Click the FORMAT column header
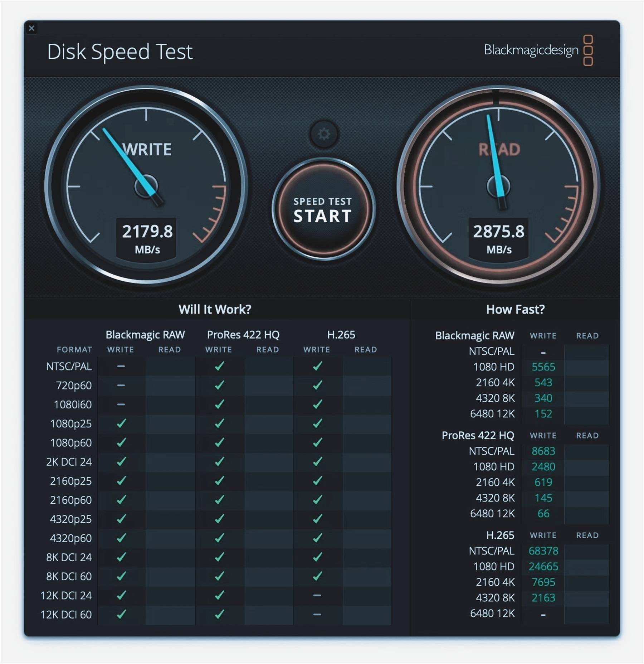This screenshot has width=644, height=664. pyautogui.click(x=74, y=350)
